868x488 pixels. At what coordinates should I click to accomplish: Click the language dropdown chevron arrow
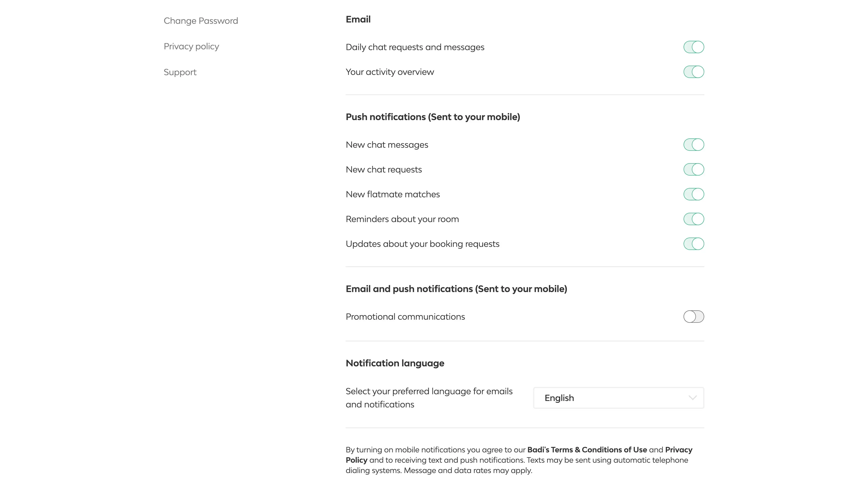[692, 398]
